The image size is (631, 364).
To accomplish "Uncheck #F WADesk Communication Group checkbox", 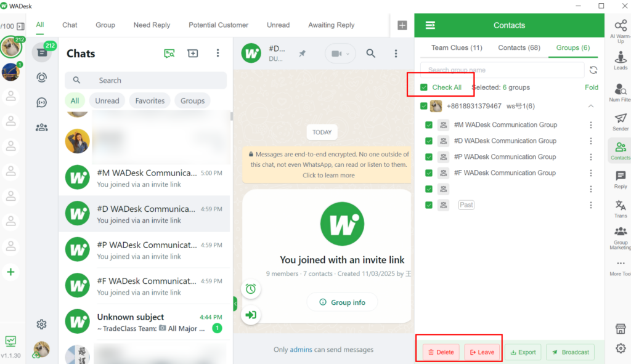I will (429, 173).
